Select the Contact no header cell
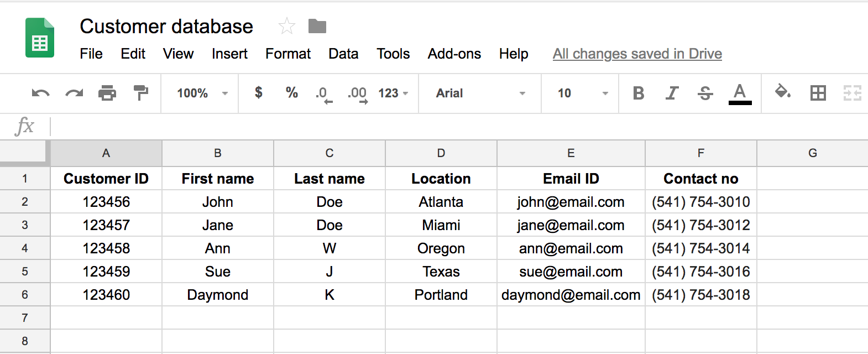The width and height of the screenshot is (868, 354). [x=701, y=179]
